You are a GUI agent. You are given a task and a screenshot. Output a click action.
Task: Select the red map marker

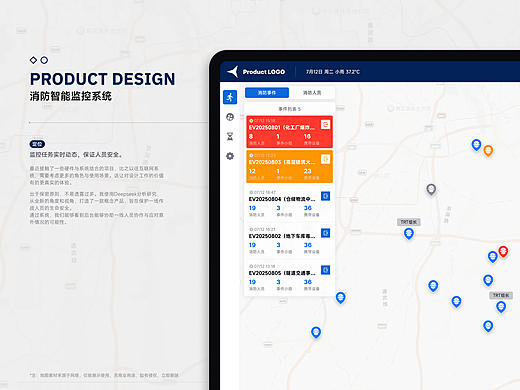click(x=503, y=252)
